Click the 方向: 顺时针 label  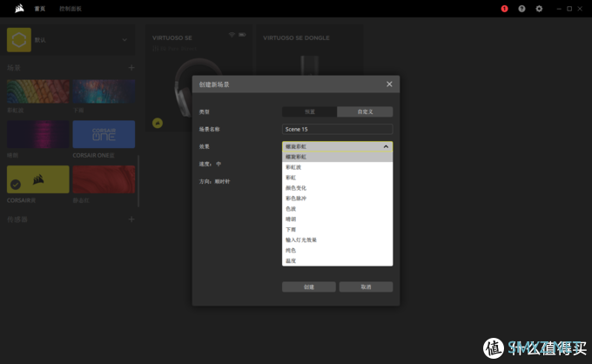click(214, 181)
